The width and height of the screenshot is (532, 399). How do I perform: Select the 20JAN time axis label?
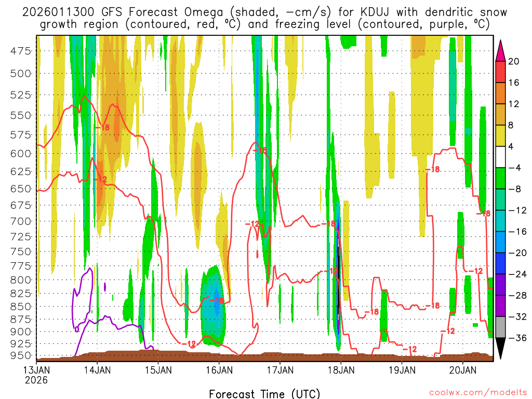click(x=463, y=370)
